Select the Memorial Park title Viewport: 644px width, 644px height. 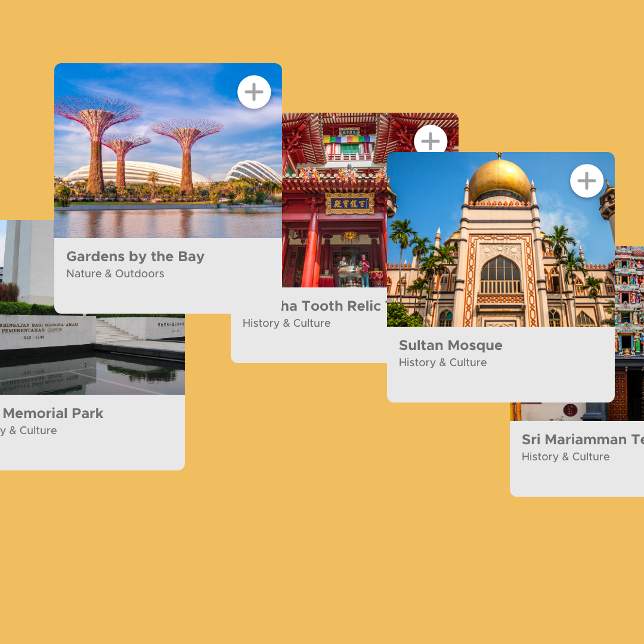(x=52, y=413)
